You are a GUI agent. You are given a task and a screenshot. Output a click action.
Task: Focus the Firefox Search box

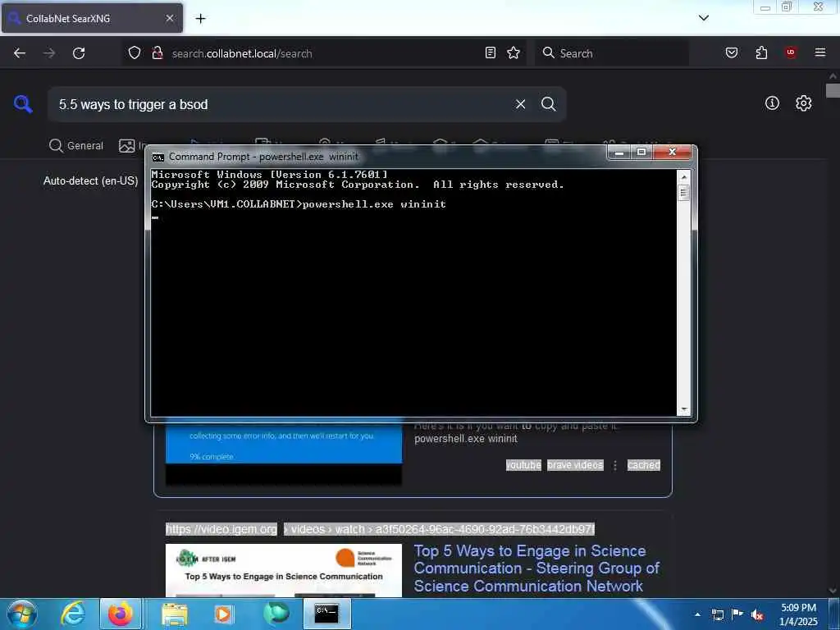pyautogui.click(x=612, y=53)
